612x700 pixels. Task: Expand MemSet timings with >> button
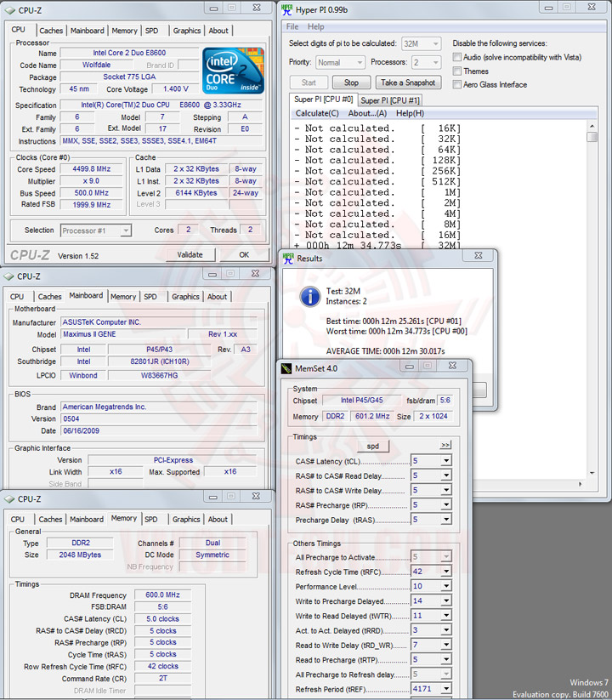pyautogui.click(x=445, y=445)
